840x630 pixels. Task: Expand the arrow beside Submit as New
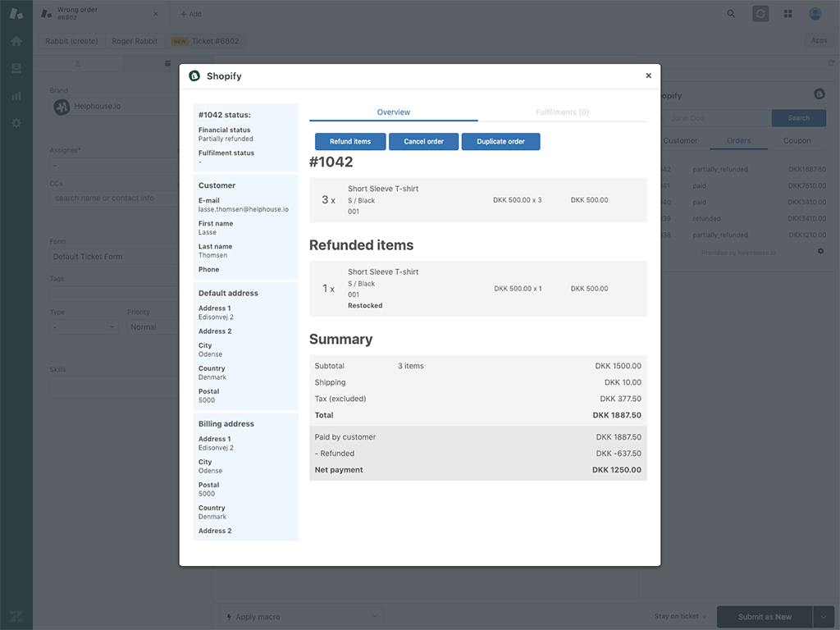(x=824, y=617)
